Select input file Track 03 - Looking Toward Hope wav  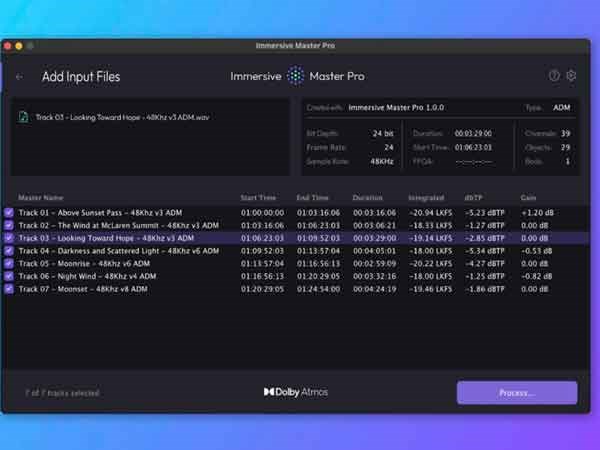point(122,117)
